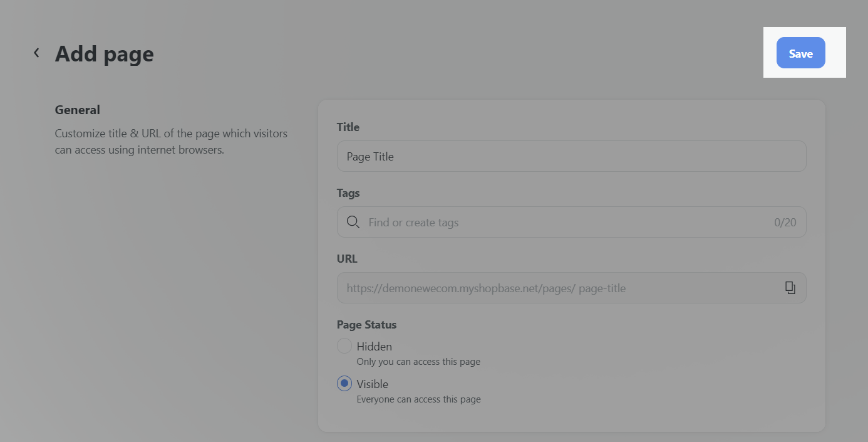Copy the URL using the copy icon

[x=790, y=288]
